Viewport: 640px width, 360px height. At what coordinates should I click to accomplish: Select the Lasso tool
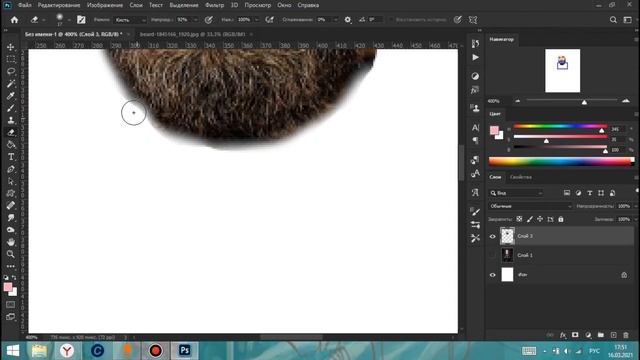click(11, 71)
